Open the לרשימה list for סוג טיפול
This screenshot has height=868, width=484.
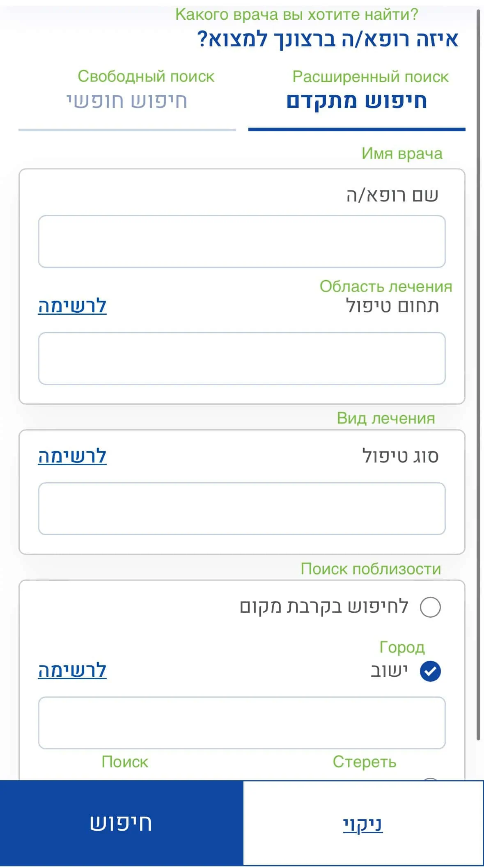(x=72, y=456)
